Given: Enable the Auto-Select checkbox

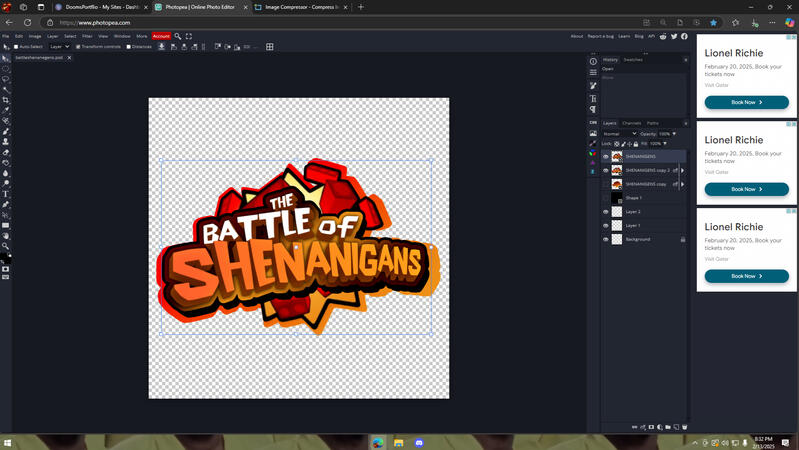Looking at the screenshot, I should click(x=16, y=47).
